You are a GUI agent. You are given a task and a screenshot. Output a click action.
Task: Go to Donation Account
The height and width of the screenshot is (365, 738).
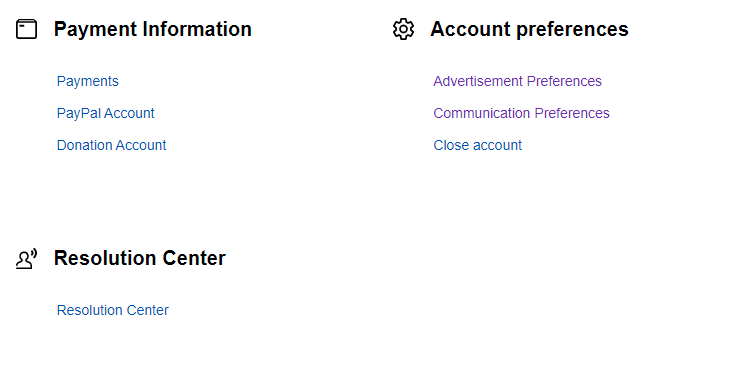[112, 145]
